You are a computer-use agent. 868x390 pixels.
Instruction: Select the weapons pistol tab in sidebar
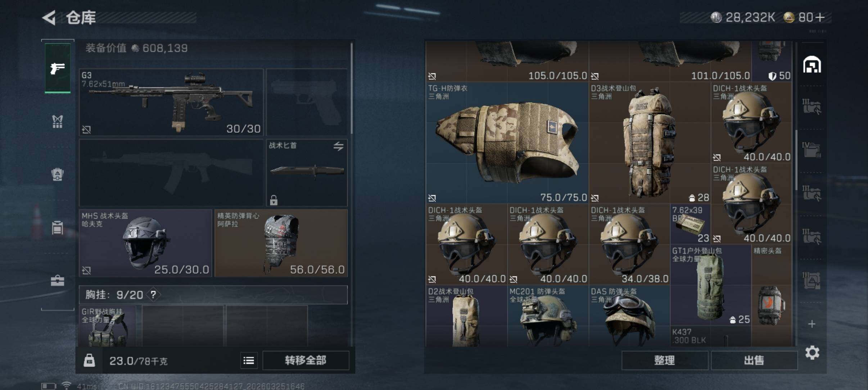[x=58, y=68]
